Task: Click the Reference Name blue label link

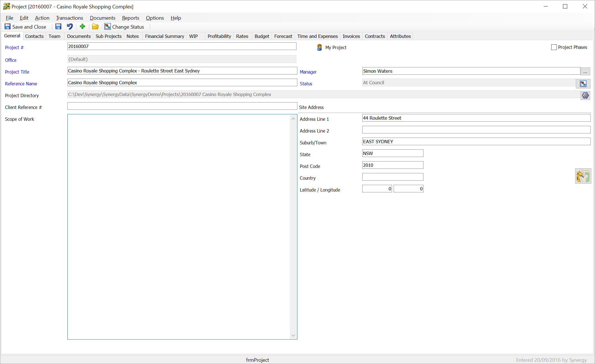Action: pyautogui.click(x=21, y=84)
